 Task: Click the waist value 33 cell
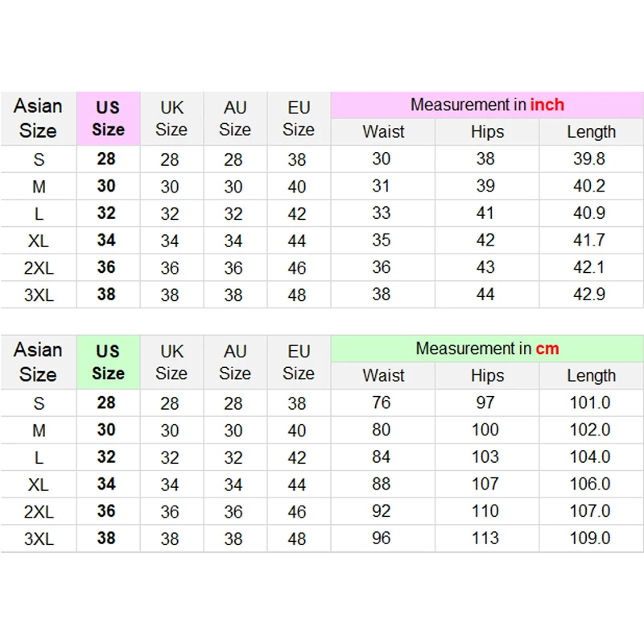point(382,213)
